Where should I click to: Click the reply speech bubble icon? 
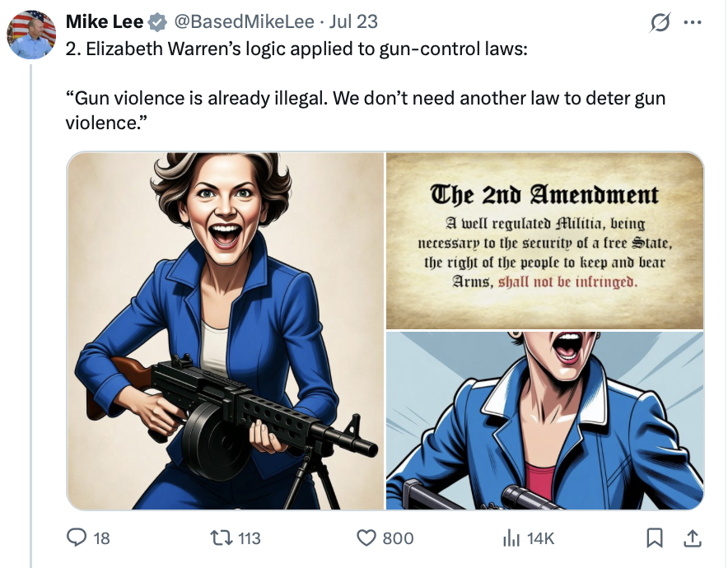tap(77, 538)
